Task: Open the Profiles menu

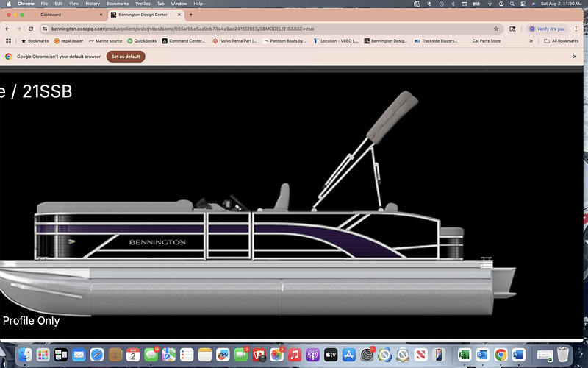Action: 143,4
